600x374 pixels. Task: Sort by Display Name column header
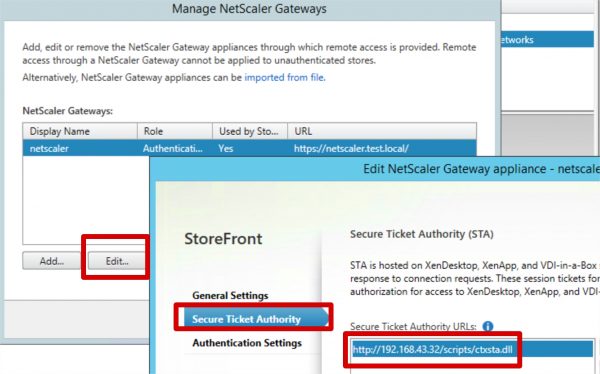(80, 131)
